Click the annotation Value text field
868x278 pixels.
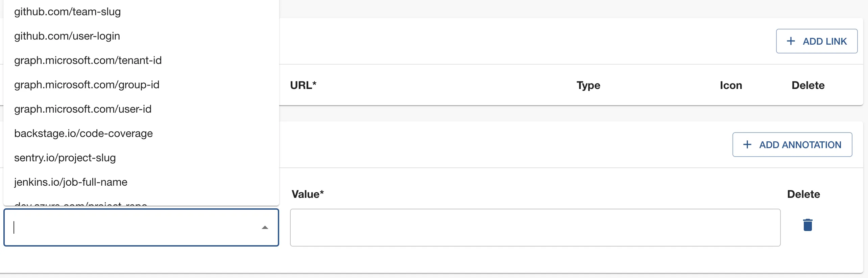[x=535, y=228]
